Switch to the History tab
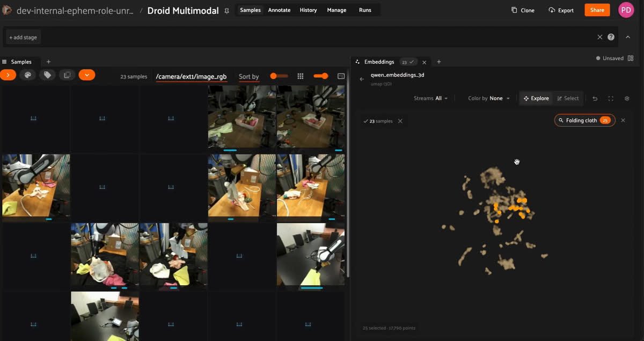Viewport: 644px width, 341px height. (x=308, y=10)
